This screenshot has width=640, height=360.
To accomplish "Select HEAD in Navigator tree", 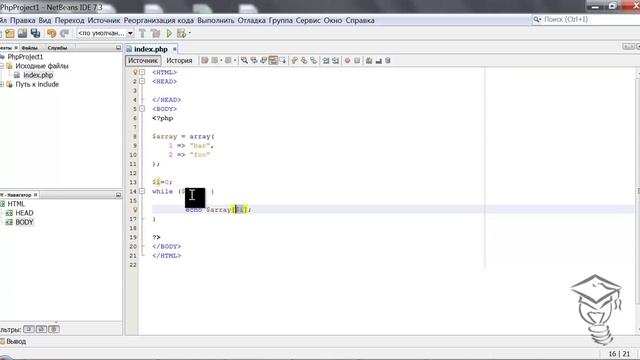I will [24, 213].
